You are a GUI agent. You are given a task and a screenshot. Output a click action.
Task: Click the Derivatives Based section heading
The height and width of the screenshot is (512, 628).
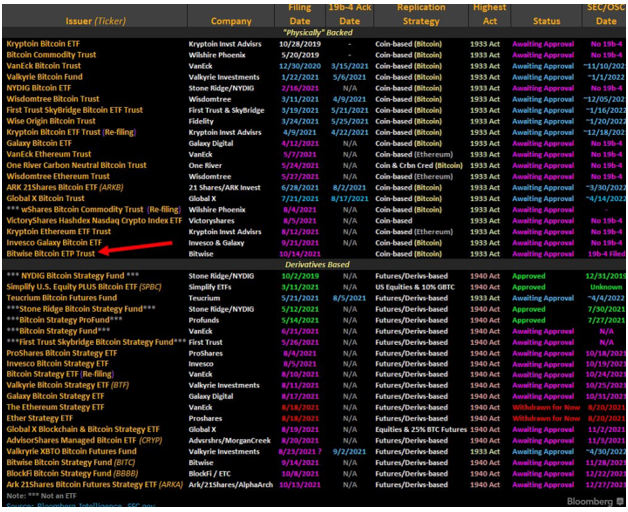tap(317, 264)
